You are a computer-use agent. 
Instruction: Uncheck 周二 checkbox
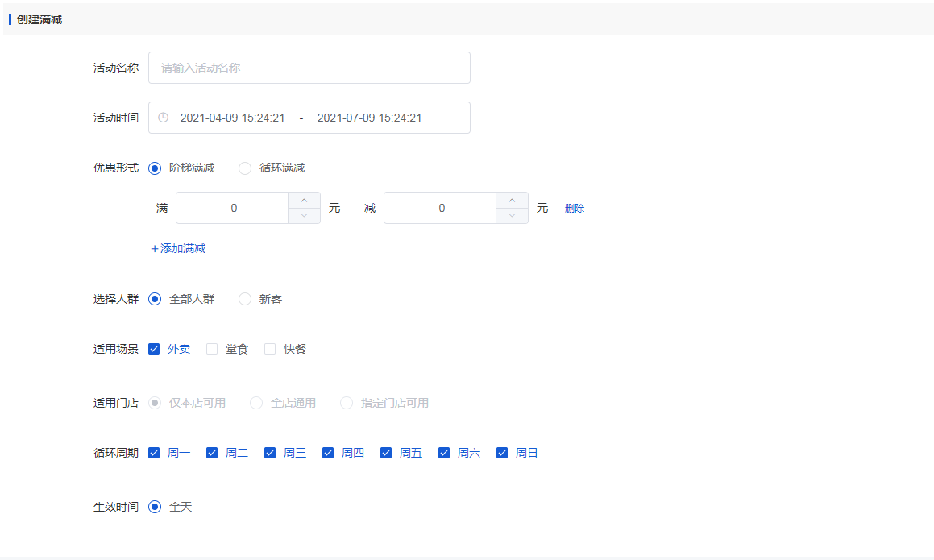click(x=212, y=454)
